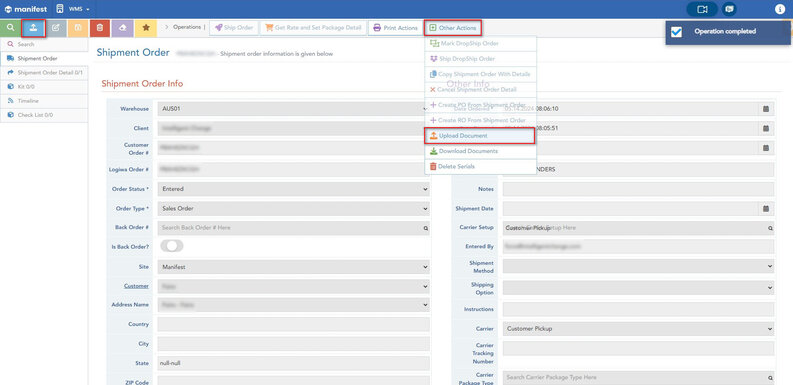793x385 pixels.
Task: Click the building icon beside WMS
Action: 60,9
